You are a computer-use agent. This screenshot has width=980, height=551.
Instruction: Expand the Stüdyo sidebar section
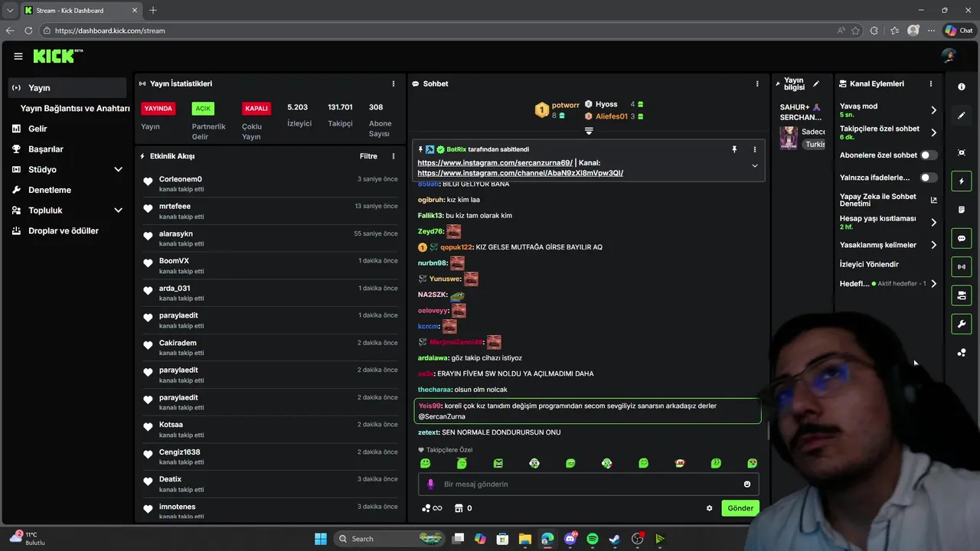pos(118,169)
